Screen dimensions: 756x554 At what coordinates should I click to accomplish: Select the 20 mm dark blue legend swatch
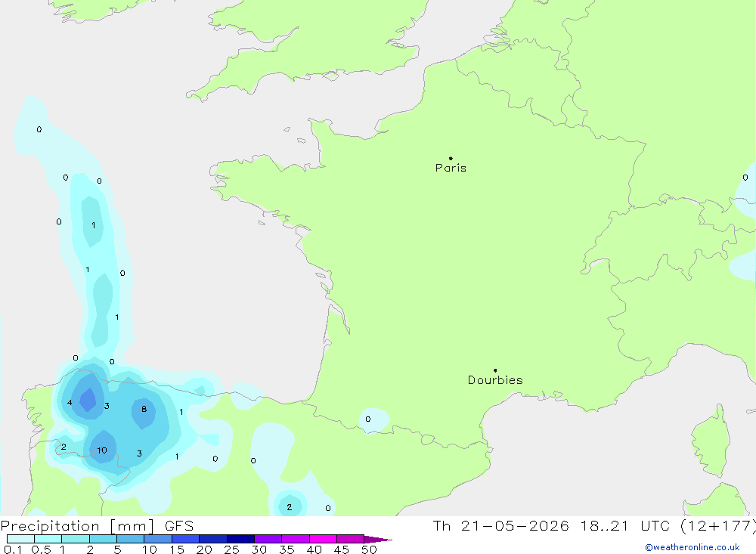click(212, 539)
